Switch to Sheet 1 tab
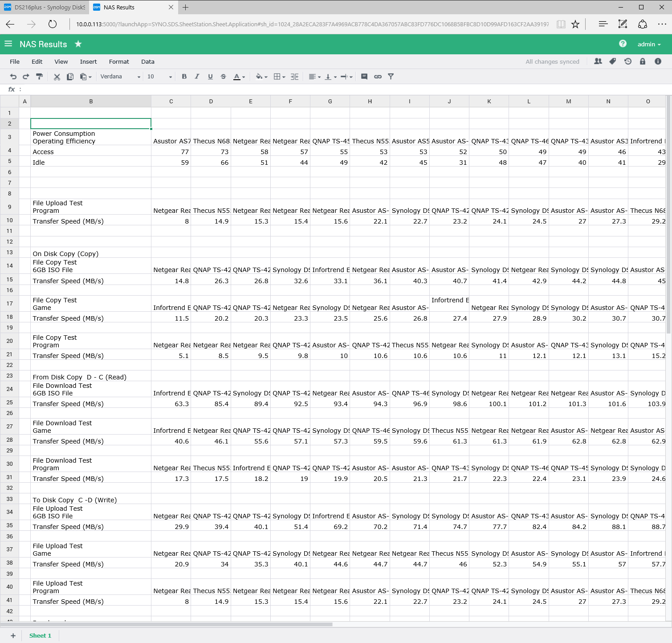Viewport: 672px width, 643px height. tap(40, 635)
